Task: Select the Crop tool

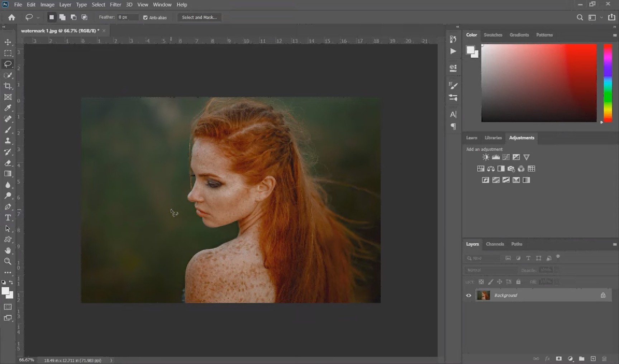Action: pos(8,86)
